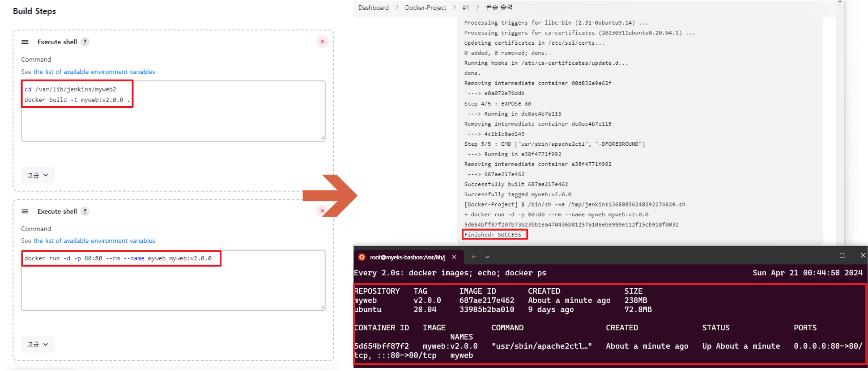Expand 고급 options under docker run step
868x371 pixels.
38,345
